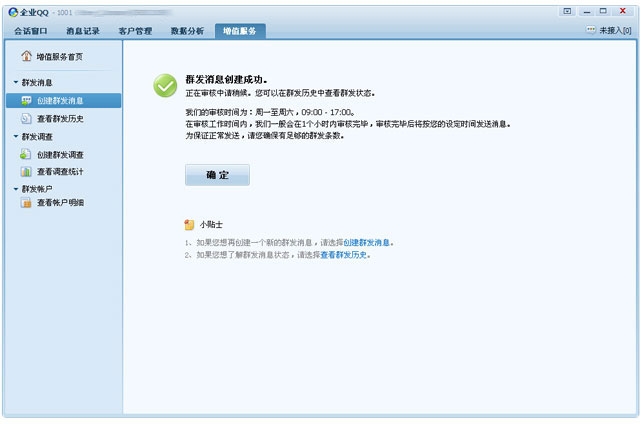Switch to the 数据分析 tab
The width and height of the screenshot is (642, 424).
tap(187, 31)
